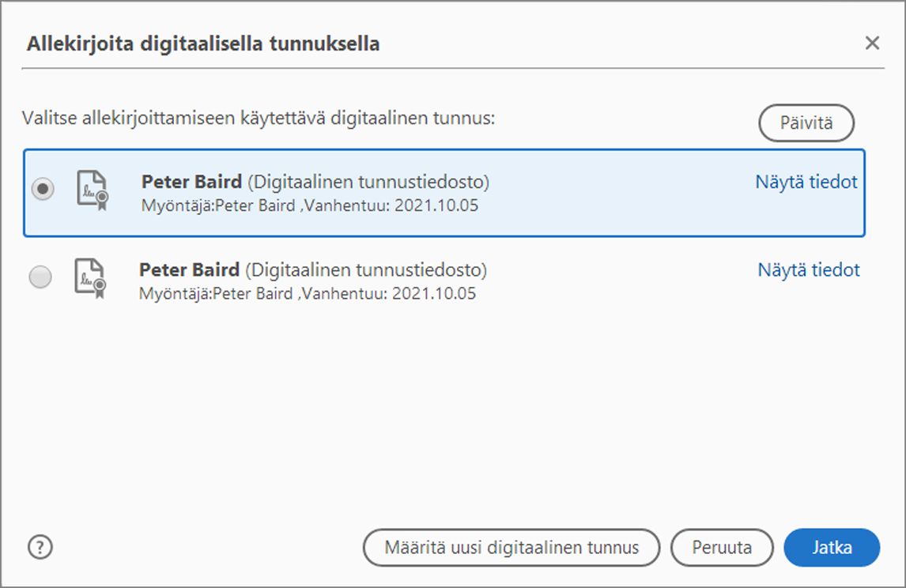
Task: Click Jatka to continue signing
Action: [832, 547]
